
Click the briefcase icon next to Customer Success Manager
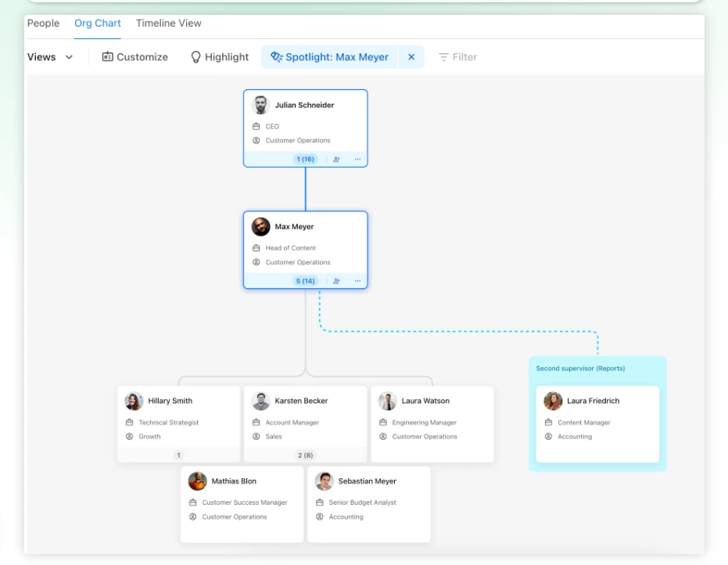coord(192,502)
